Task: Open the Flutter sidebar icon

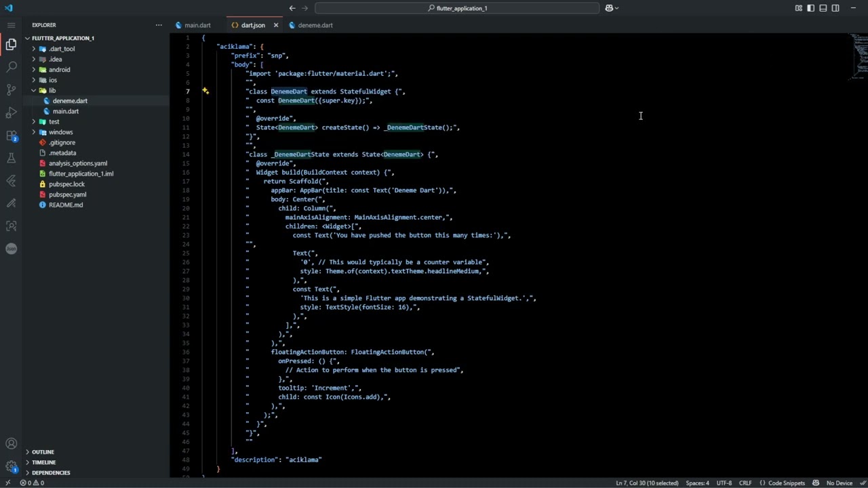Action: click(x=11, y=181)
